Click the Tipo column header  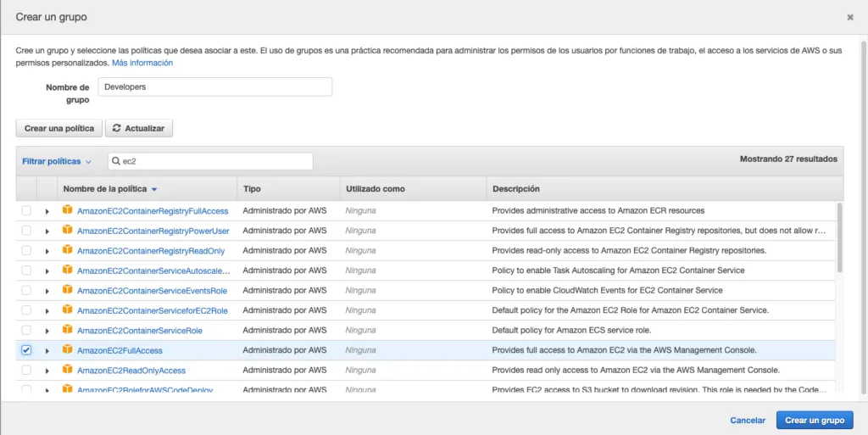[x=252, y=189]
